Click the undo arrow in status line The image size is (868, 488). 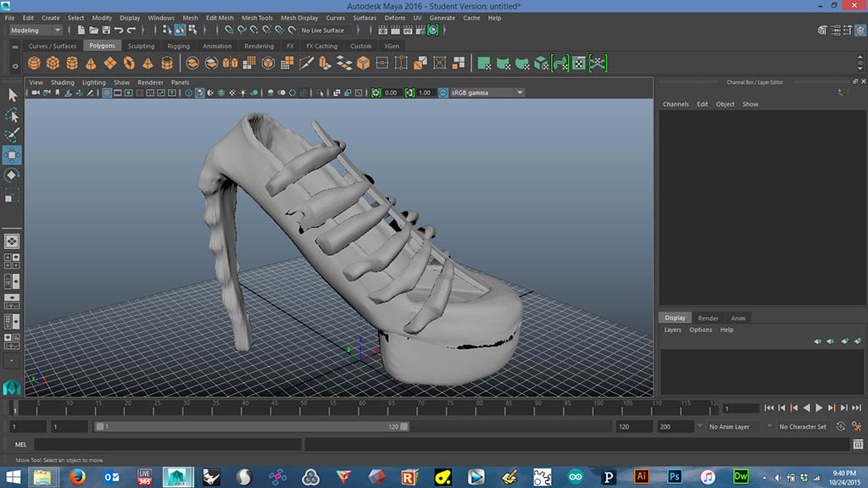coord(120,30)
